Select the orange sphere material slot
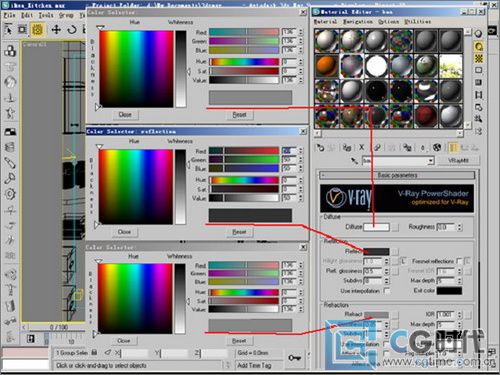The image size is (500, 375). [x=327, y=66]
